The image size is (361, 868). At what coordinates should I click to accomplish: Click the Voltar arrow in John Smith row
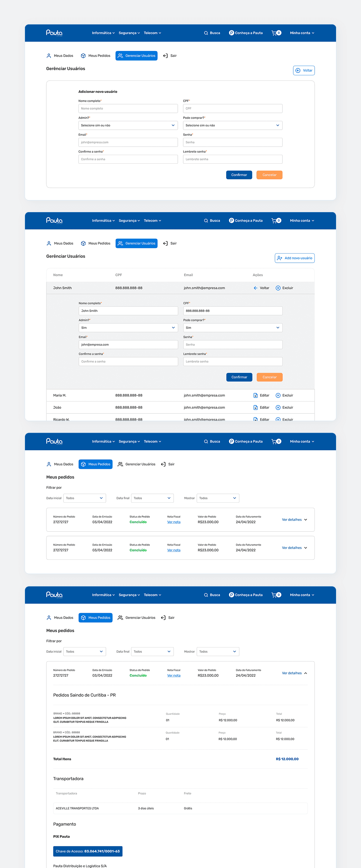point(256,288)
